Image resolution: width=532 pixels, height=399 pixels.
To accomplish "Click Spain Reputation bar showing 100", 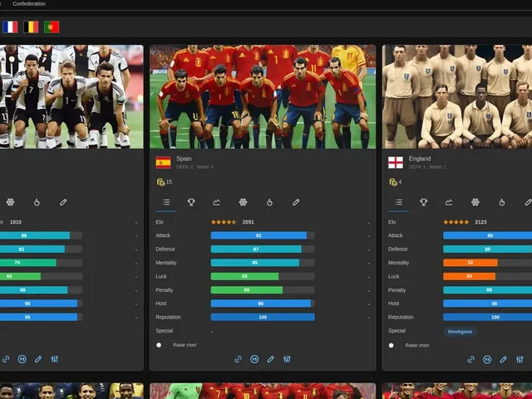I will coord(263,317).
